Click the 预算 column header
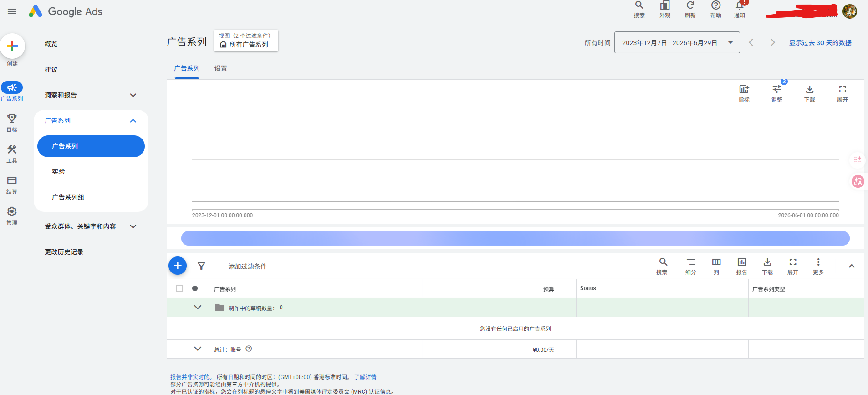Image resolution: width=868 pixels, height=395 pixels. pyautogui.click(x=548, y=289)
